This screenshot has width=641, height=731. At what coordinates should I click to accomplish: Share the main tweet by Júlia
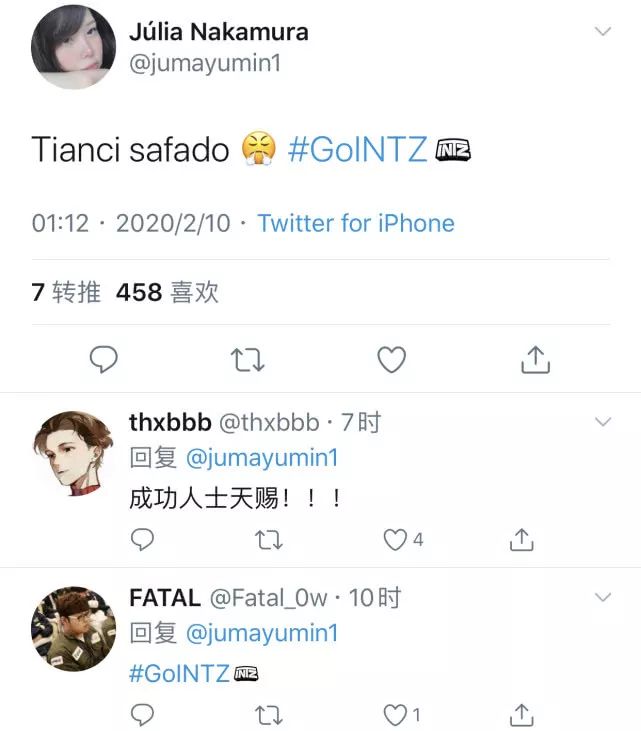tap(536, 359)
